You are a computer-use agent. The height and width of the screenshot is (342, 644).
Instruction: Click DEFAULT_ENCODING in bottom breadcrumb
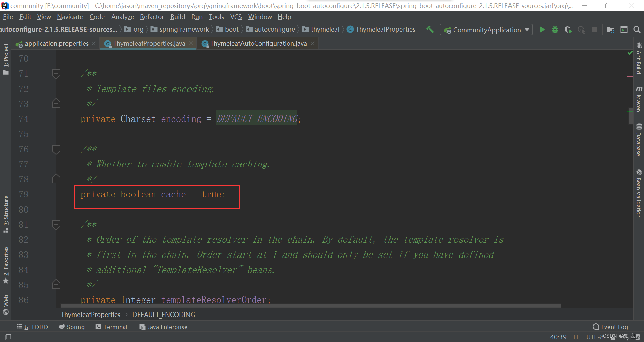(x=163, y=315)
